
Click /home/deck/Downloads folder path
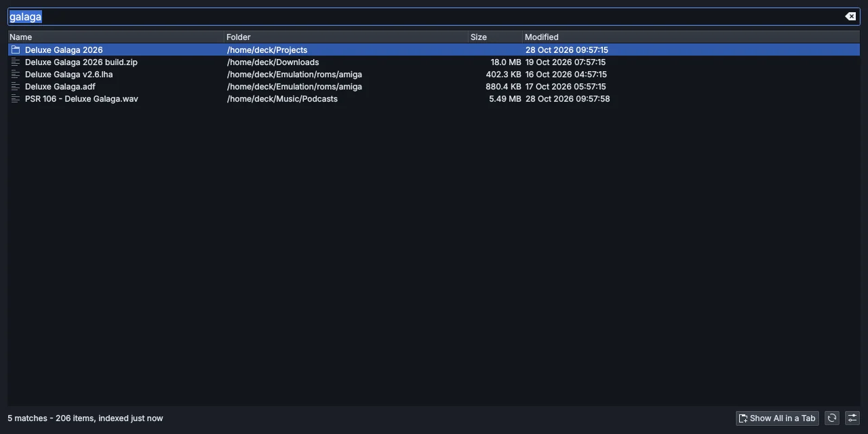273,62
